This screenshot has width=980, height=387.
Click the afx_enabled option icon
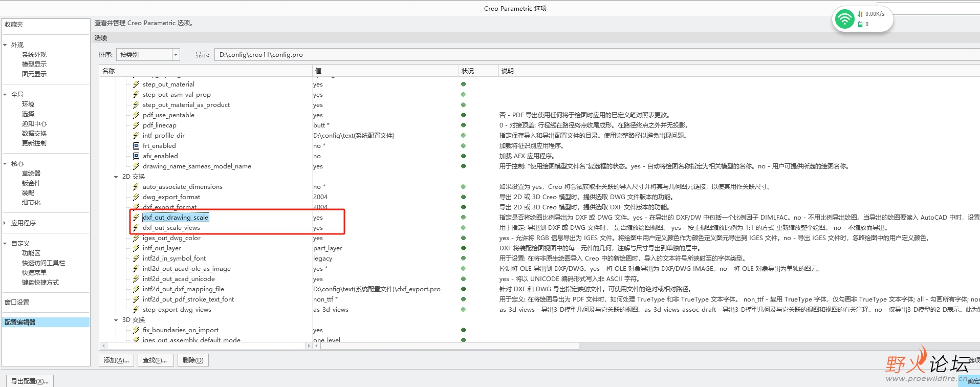(136, 156)
